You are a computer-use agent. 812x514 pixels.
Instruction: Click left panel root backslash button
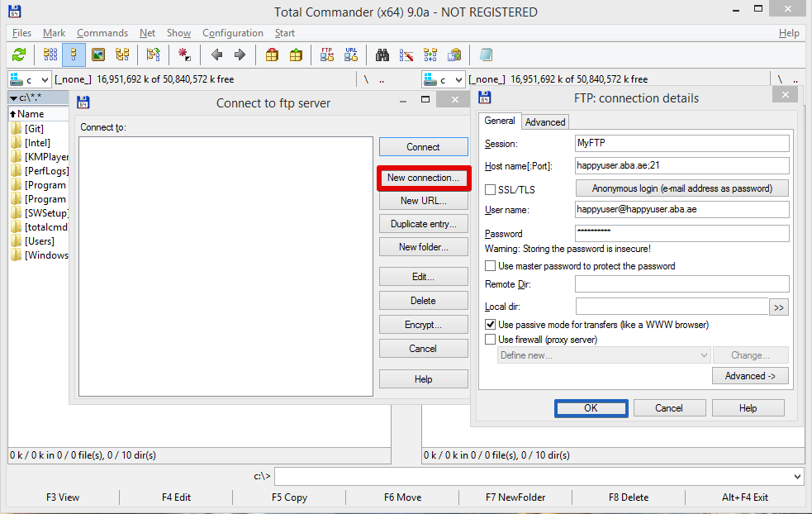pos(366,79)
